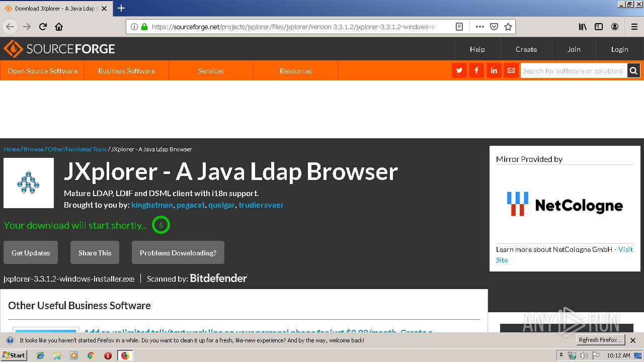Open Chrome from the taskbar

point(91,355)
